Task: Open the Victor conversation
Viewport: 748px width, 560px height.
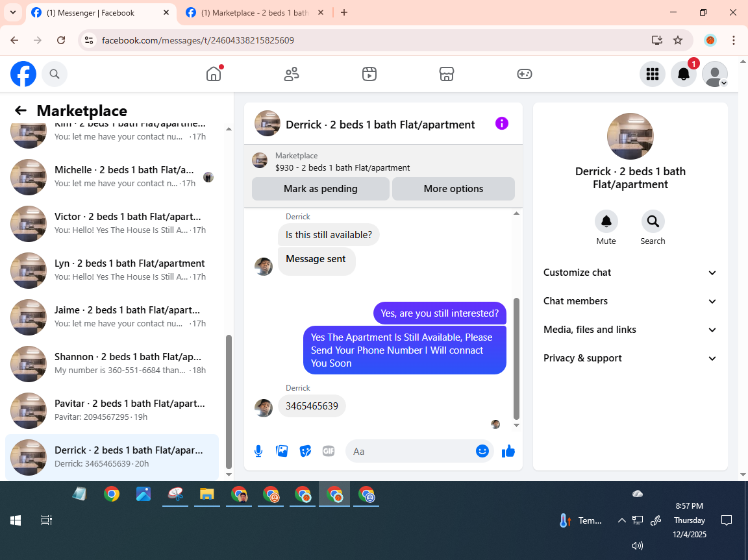Action: 112,223
